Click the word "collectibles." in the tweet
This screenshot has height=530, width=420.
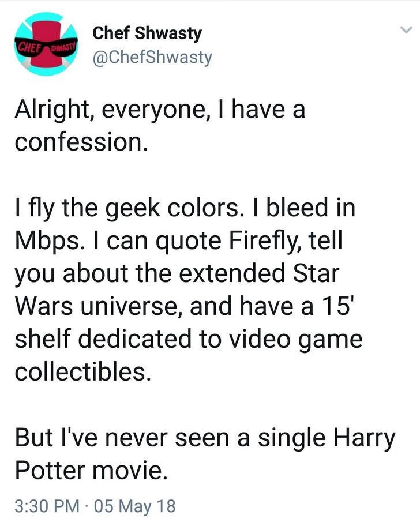[x=83, y=371]
